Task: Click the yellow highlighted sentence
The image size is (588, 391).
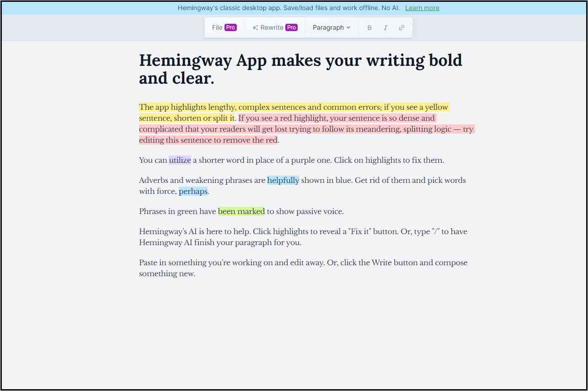Action: (x=294, y=112)
